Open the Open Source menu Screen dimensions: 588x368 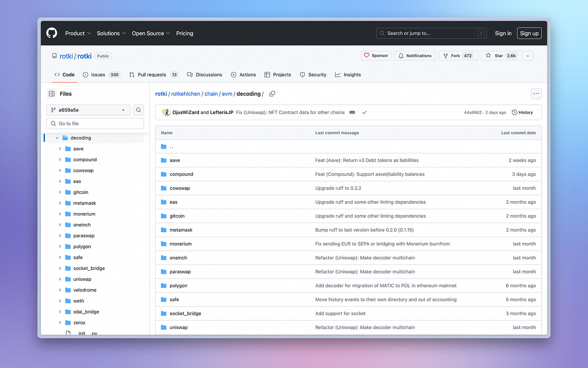click(x=151, y=33)
